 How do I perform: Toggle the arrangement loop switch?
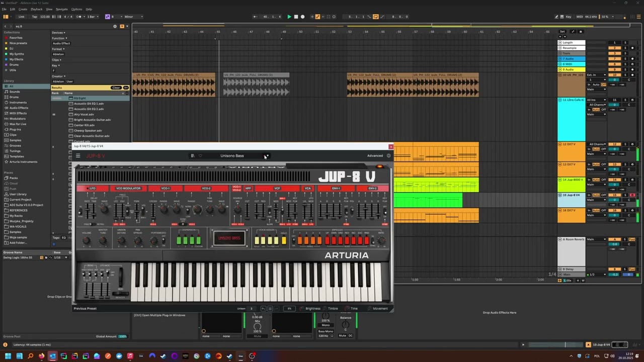pos(375,17)
